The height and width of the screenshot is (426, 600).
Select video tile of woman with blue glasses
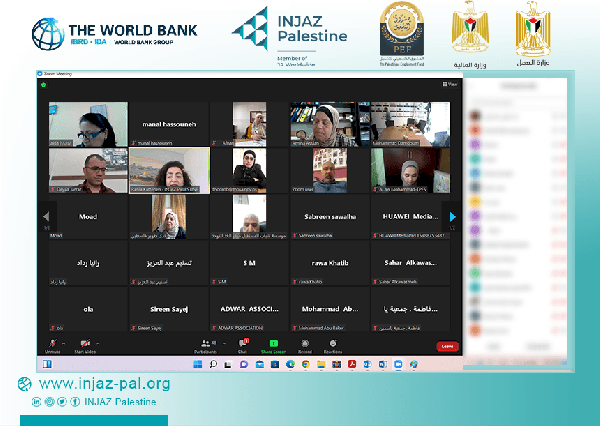pyautogui.click(x=88, y=124)
